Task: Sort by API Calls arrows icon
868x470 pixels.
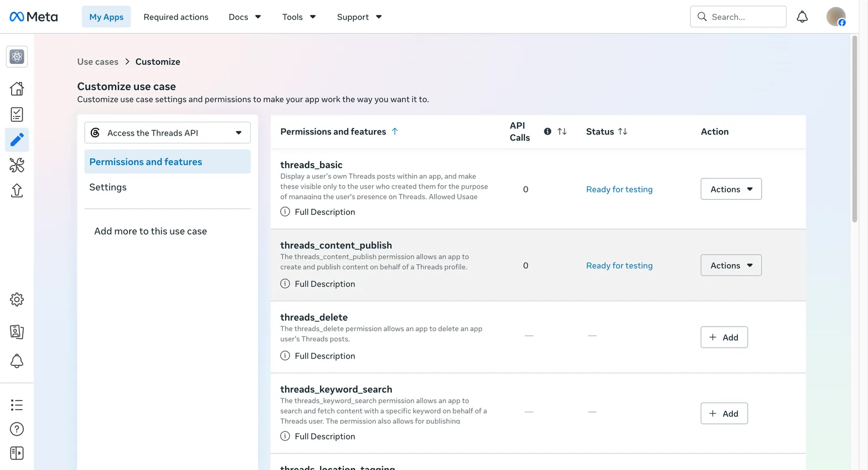Action: click(x=562, y=131)
